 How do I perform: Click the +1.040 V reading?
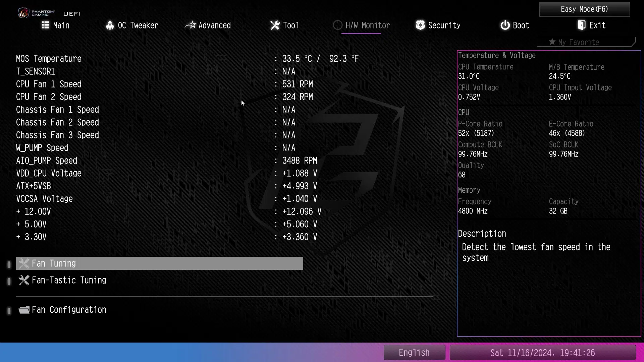click(300, 199)
